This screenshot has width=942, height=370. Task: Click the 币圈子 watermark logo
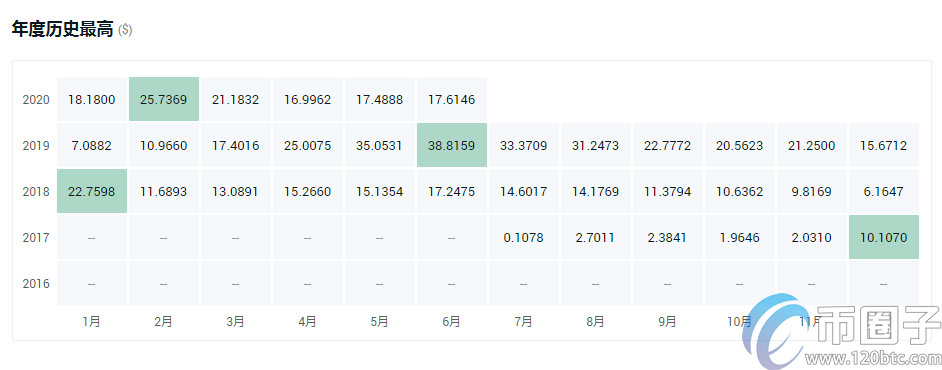[x=841, y=332]
